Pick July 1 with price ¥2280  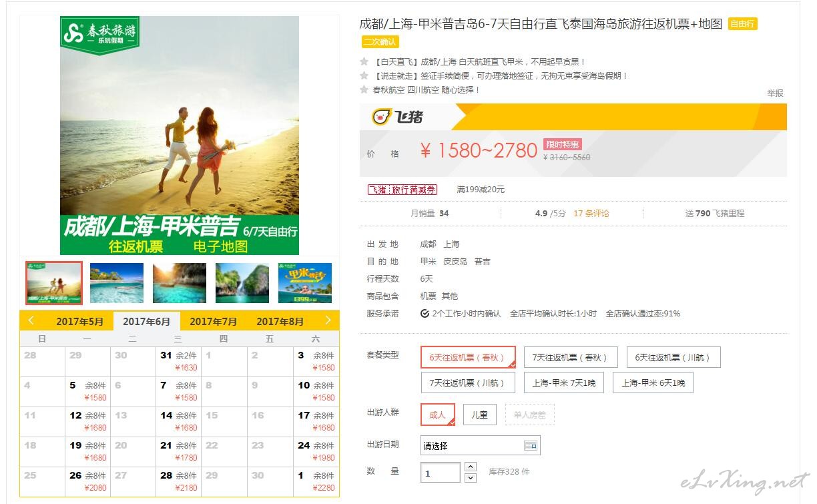tap(316, 482)
